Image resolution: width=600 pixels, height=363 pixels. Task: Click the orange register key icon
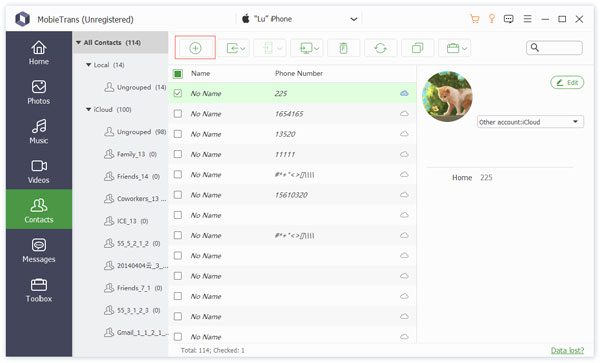492,19
